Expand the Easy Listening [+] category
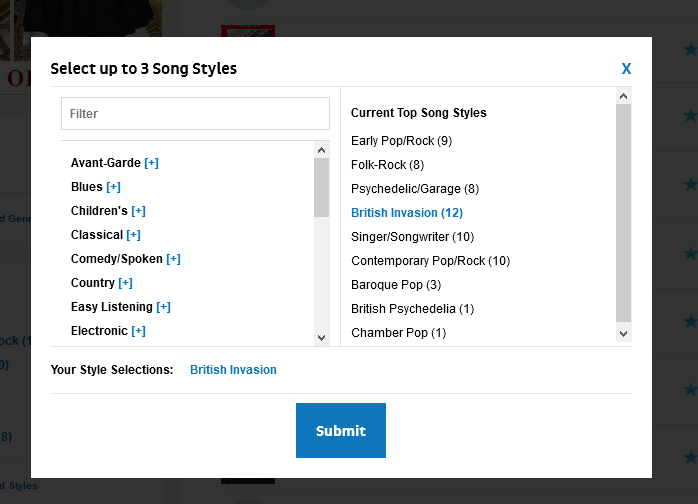Screen dimensions: 698x504 click(x=163, y=307)
